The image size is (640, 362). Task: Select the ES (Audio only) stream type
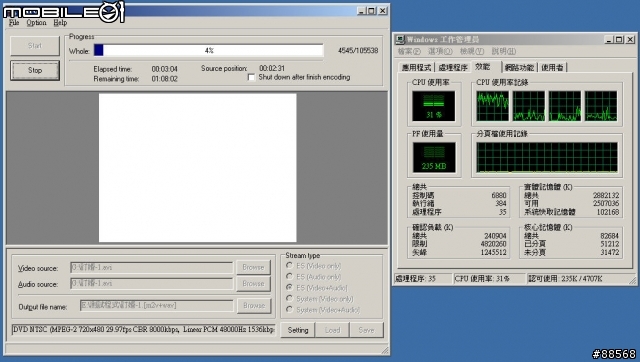pyautogui.click(x=289, y=277)
